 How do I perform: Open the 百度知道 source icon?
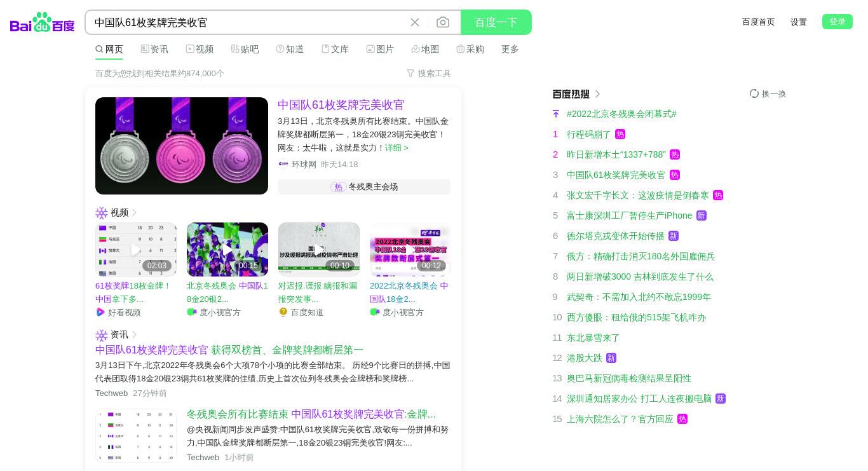[x=283, y=312]
